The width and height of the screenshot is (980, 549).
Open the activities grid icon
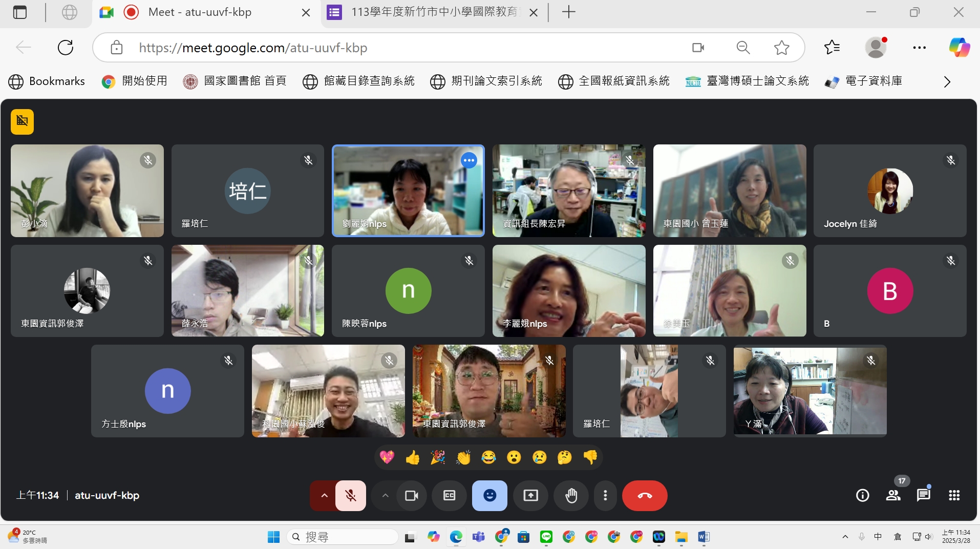(x=954, y=495)
